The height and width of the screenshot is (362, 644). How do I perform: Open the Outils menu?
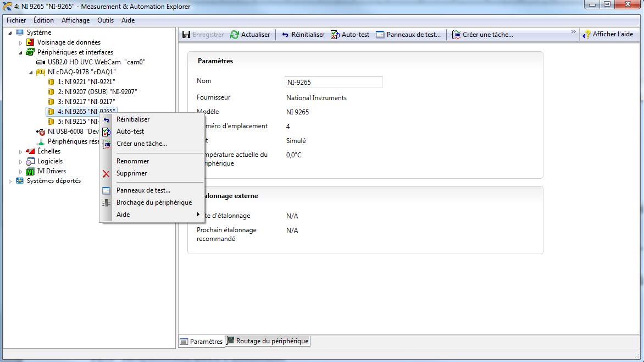[106, 20]
